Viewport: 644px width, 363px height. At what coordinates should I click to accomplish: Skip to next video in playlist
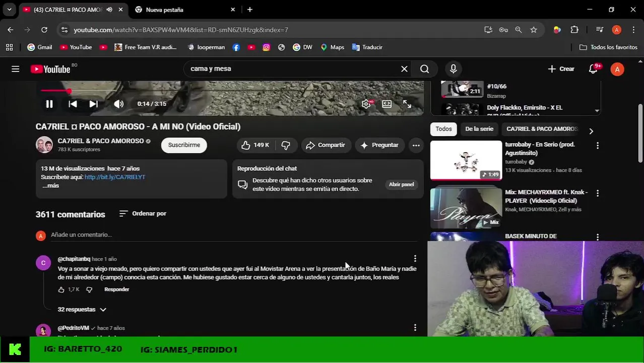tap(93, 104)
